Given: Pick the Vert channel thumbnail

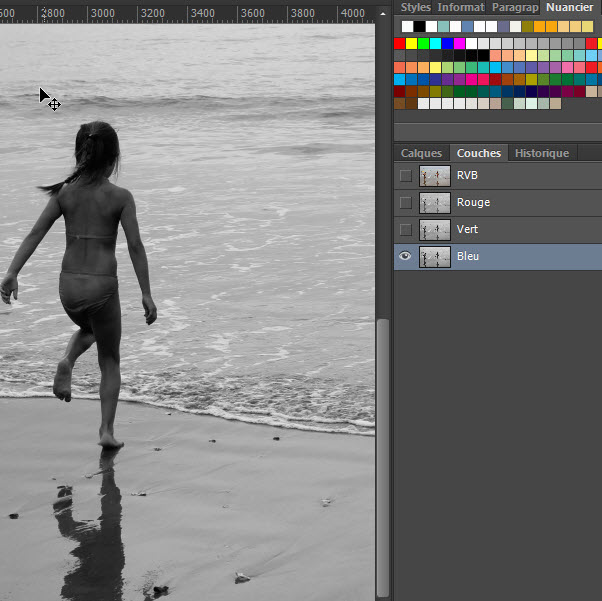Looking at the screenshot, I should tap(434, 230).
